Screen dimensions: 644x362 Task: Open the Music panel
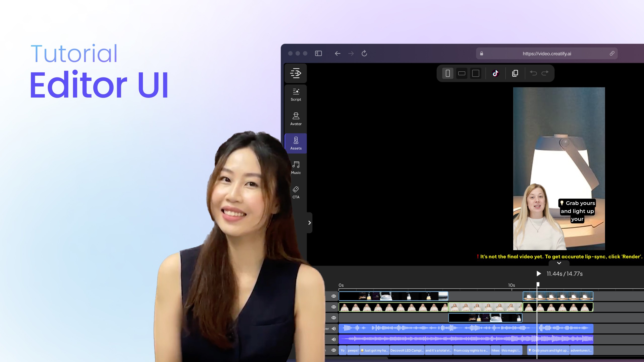(x=296, y=168)
